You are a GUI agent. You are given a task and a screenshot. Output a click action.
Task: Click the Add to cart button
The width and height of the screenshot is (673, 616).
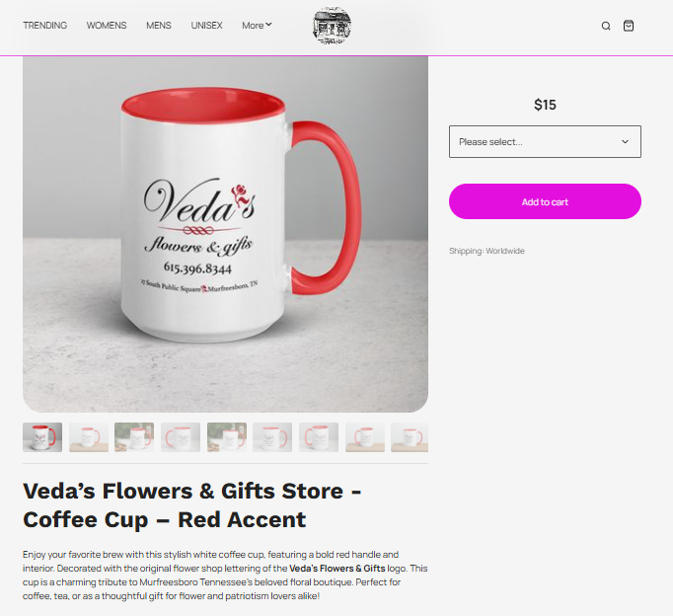pos(545,201)
